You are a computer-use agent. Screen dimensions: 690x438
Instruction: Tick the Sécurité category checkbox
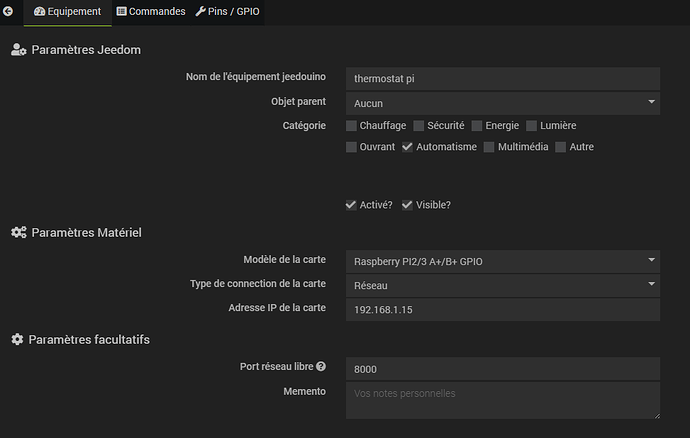tap(419, 126)
